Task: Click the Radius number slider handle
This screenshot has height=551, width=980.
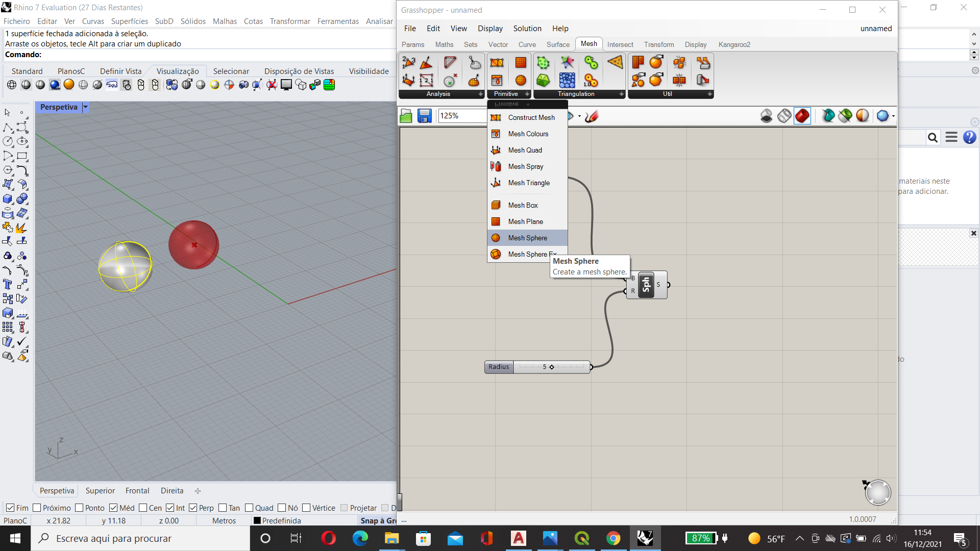Action: (551, 367)
